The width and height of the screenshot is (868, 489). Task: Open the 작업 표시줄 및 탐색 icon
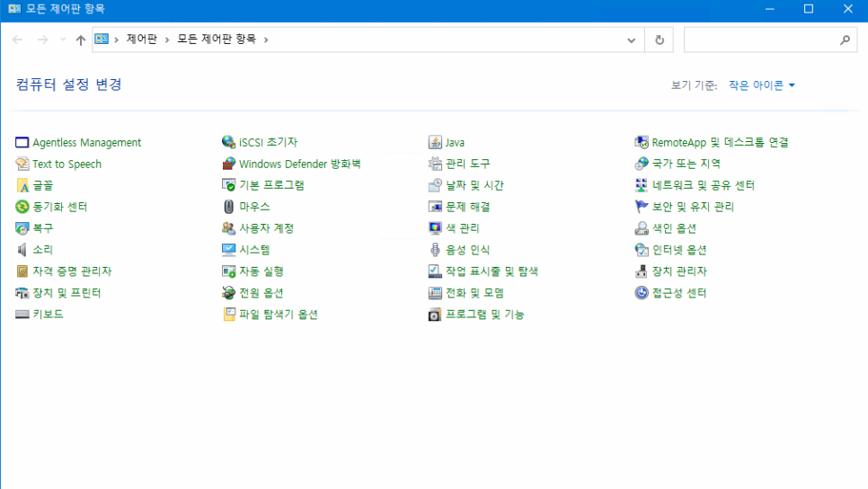435,271
